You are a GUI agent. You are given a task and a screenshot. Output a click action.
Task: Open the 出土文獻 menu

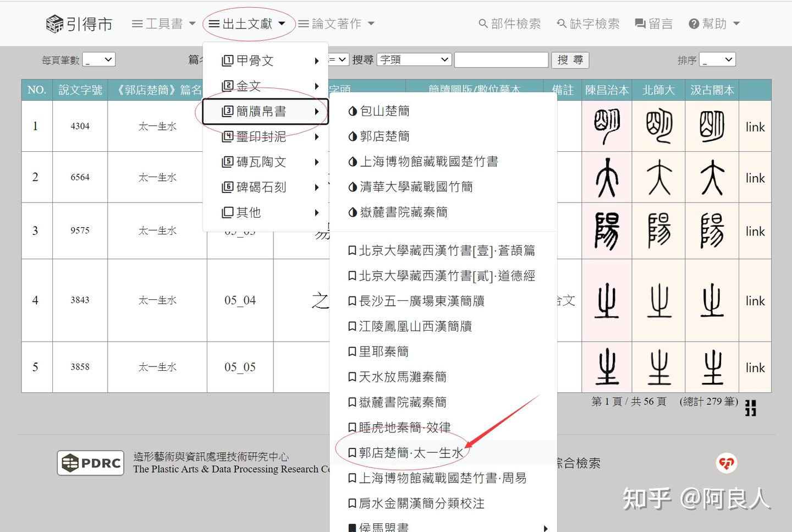[x=248, y=24]
